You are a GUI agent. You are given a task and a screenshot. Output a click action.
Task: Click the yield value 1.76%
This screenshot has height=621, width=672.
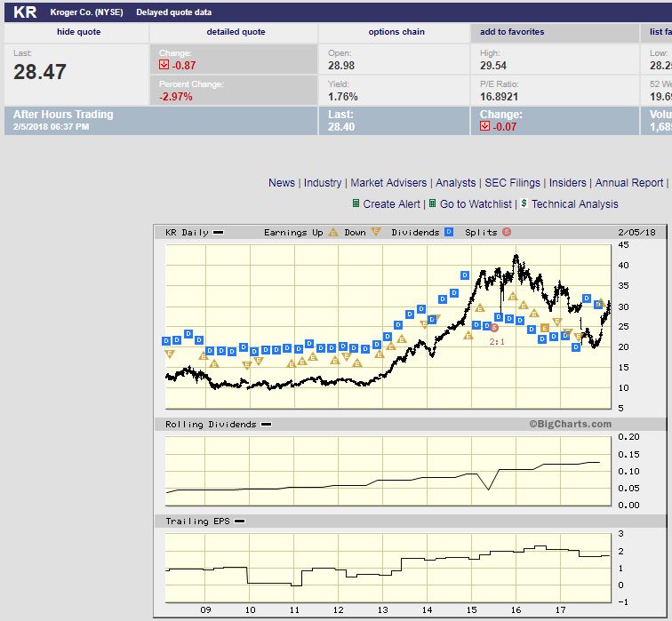tap(343, 97)
